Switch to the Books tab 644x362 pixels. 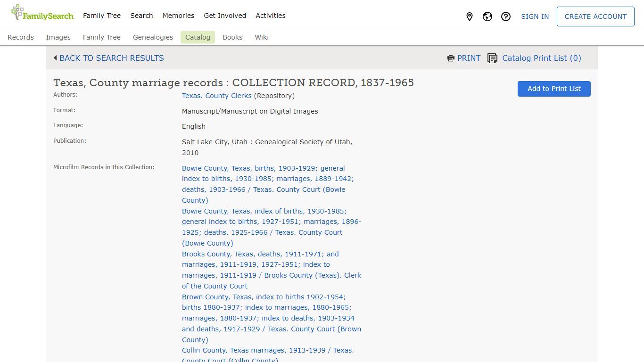pos(232,37)
